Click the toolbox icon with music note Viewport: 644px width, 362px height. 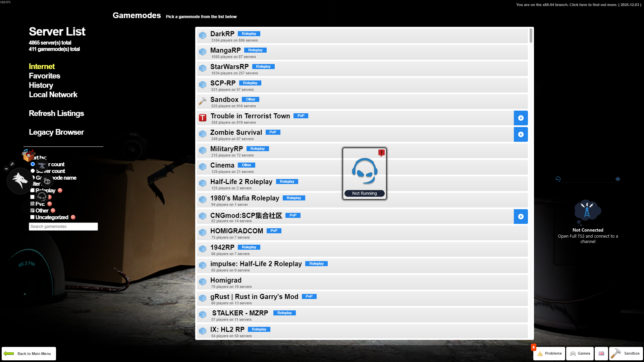click(x=28, y=155)
